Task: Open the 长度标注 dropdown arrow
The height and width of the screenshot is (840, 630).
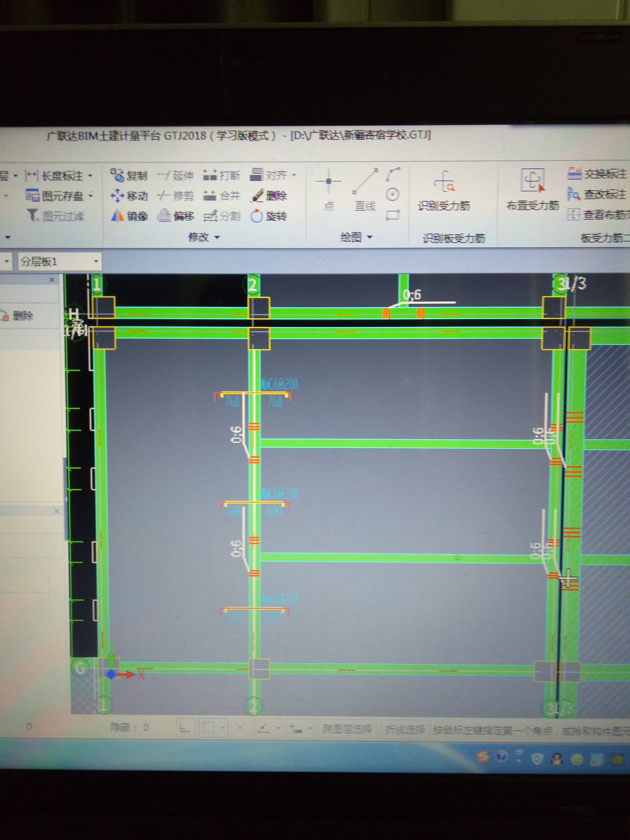Action: 90,176
